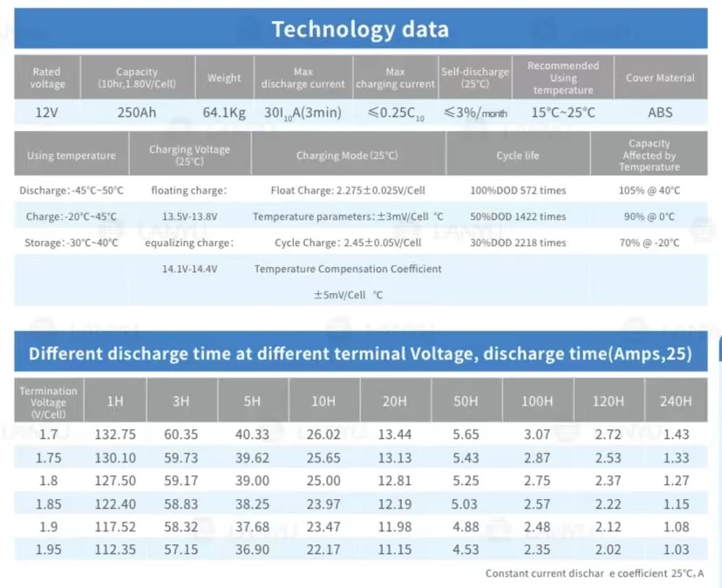
Task: Click the Capacity Affected by Temperature header
Action: pos(650,155)
